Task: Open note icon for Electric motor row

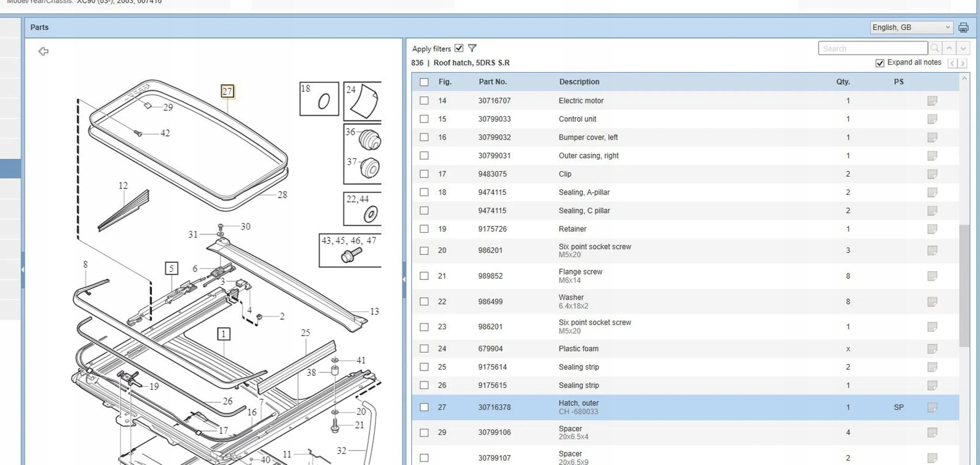Action: click(932, 101)
